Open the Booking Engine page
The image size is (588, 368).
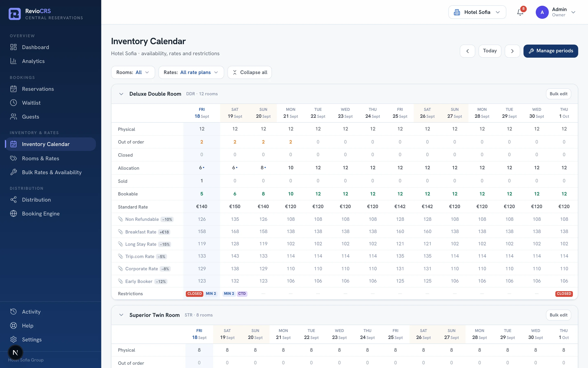(50, 213)
